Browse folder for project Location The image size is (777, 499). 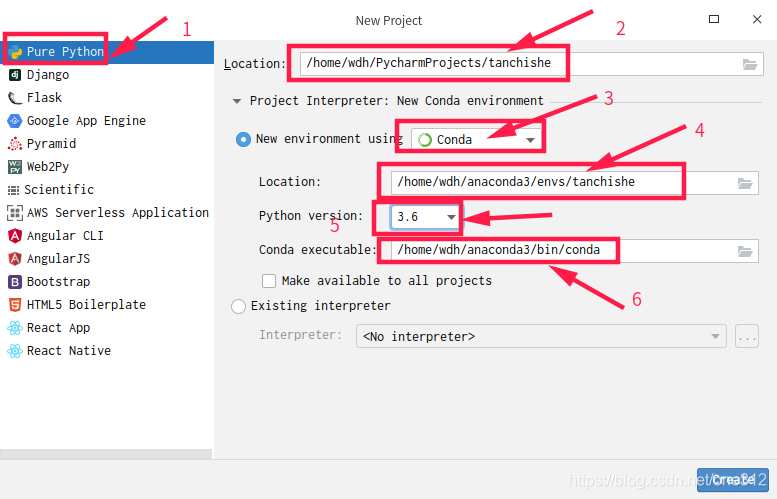click(750, 64)
